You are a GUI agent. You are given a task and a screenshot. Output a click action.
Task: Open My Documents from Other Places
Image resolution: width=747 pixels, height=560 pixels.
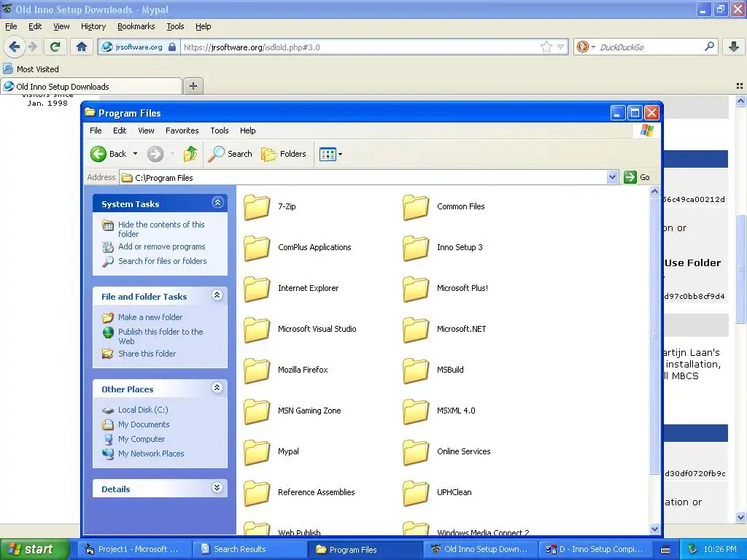point(144,425)
